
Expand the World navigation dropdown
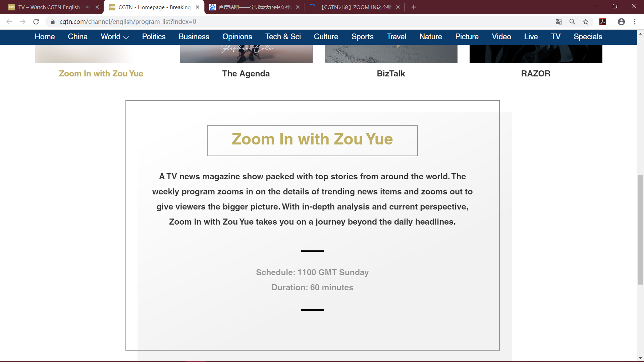point(115,37)
